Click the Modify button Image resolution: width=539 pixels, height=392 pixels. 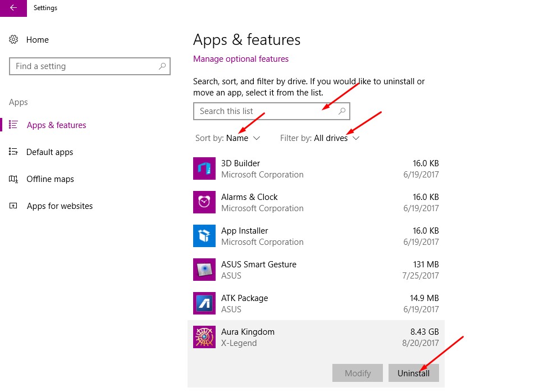pos(358,373)
